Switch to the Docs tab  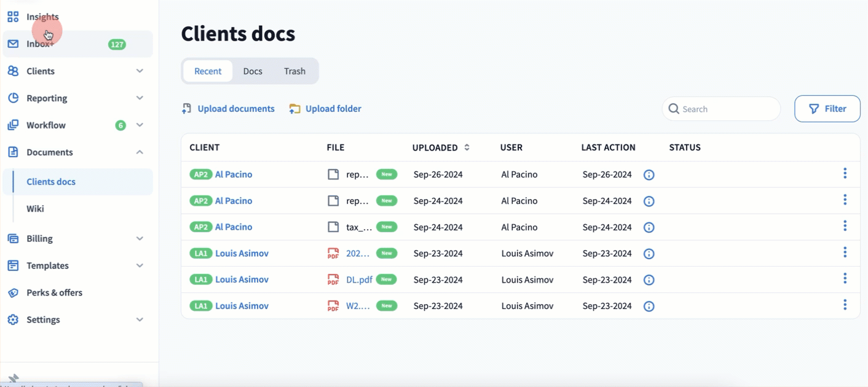(253, 71)
